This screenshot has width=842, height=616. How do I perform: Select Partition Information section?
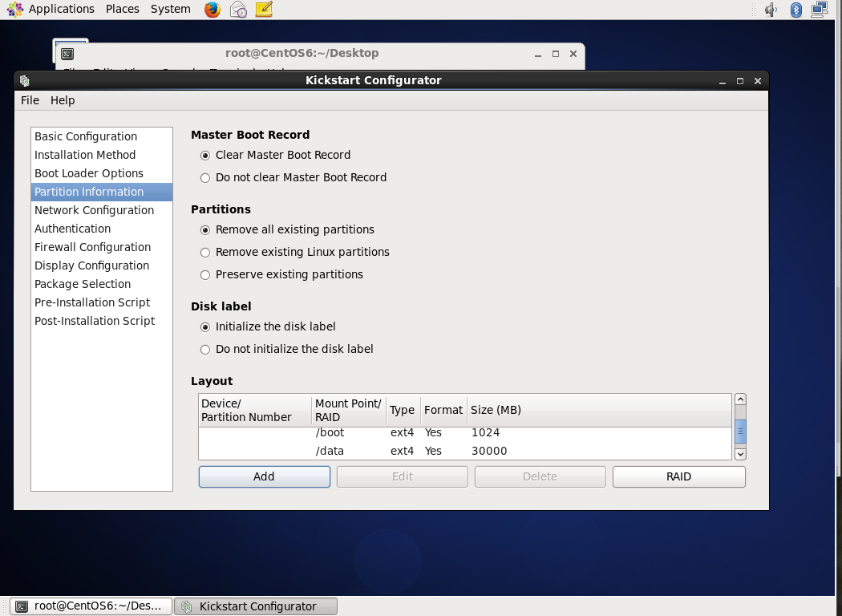pyautogui.click(x=102, y=192)
